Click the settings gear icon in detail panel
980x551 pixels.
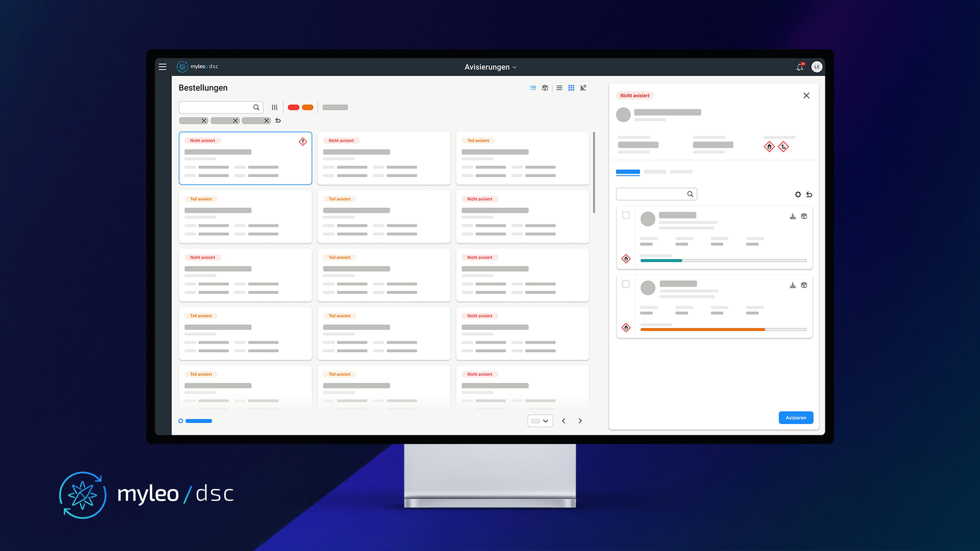[798, 194]
